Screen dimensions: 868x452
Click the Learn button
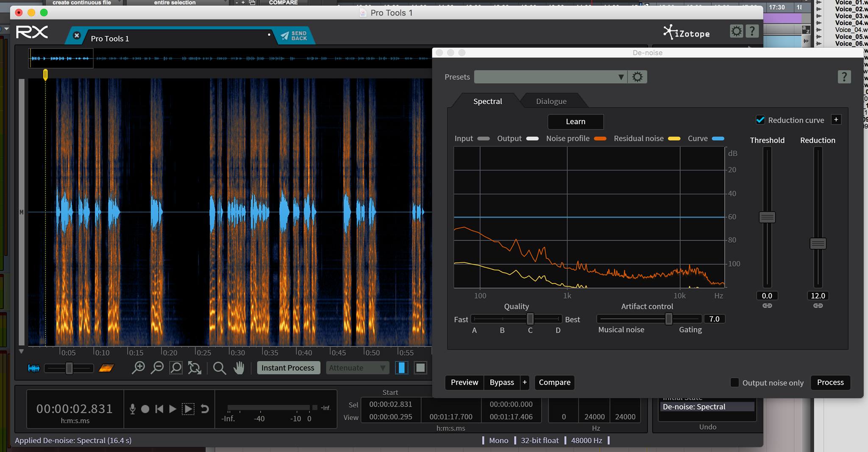point(576,122)
